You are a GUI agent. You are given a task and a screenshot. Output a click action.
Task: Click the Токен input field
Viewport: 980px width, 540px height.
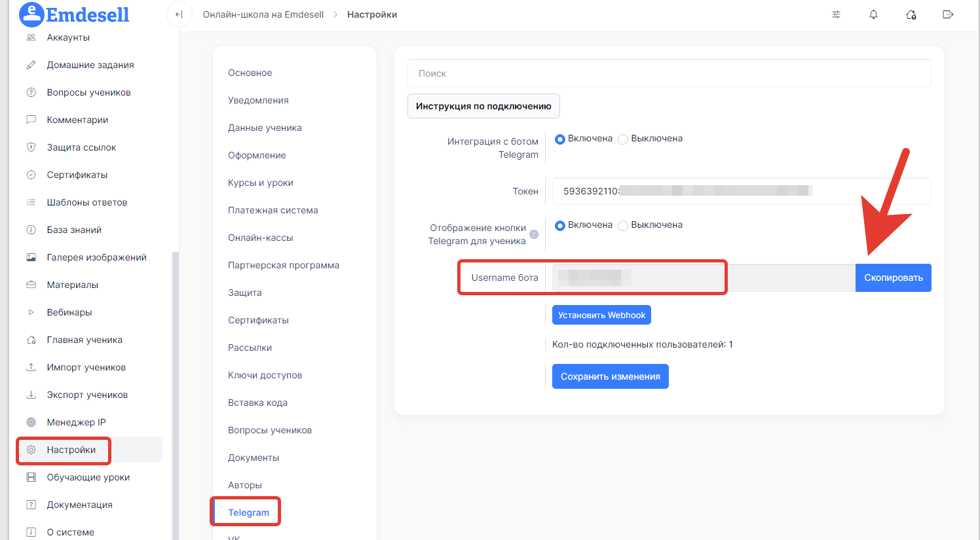742,191
